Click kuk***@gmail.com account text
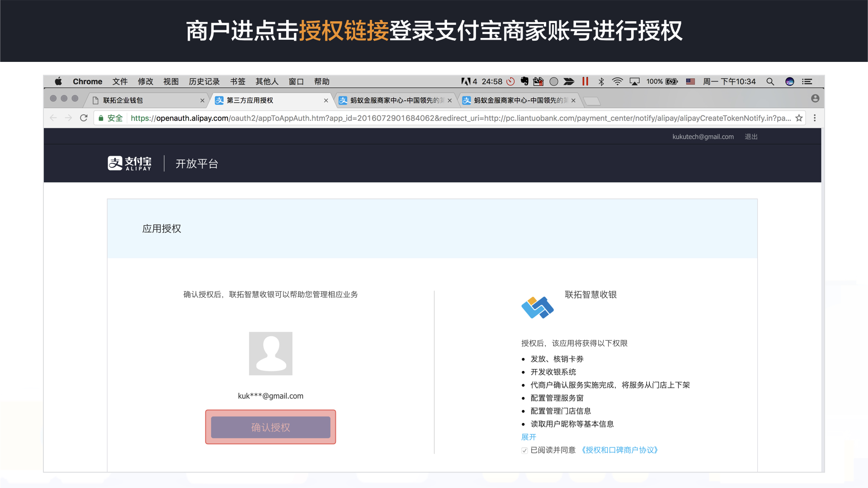Screen dimensions: 868x488 [270, 396]
